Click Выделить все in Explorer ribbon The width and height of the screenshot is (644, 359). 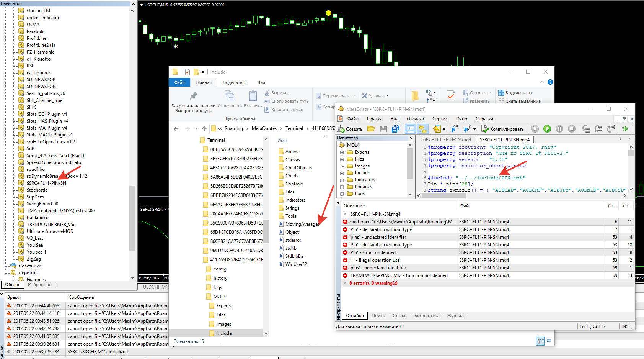coord(515,93)
